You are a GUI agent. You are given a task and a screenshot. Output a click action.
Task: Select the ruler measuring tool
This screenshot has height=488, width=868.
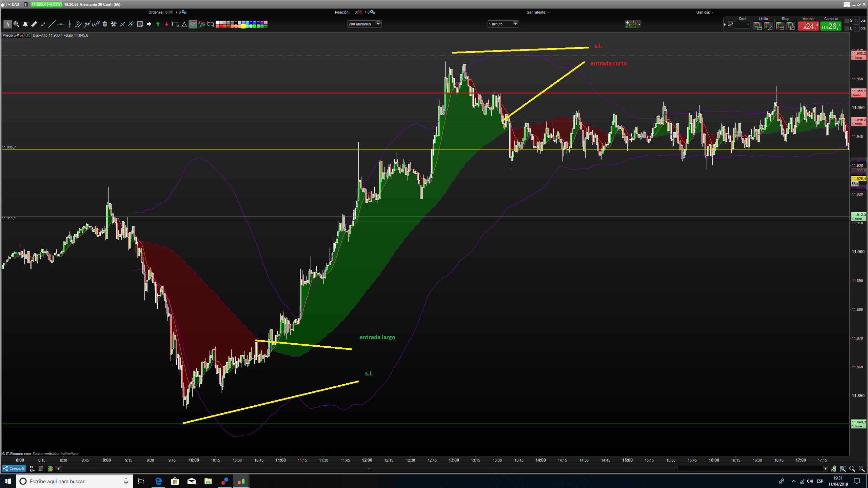click(34, 24)
